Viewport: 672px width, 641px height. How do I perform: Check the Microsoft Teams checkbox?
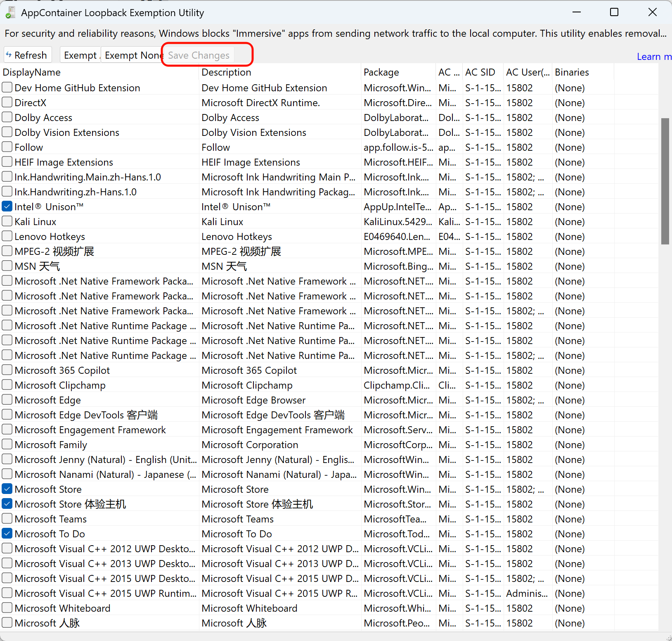pyautogui.click(x=7, y=519)
